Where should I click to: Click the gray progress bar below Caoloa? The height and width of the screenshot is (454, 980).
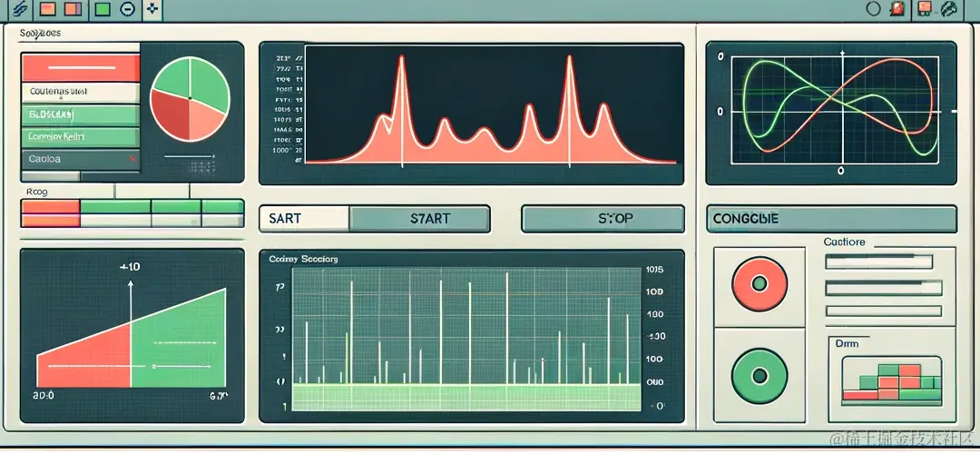(50, 176)
